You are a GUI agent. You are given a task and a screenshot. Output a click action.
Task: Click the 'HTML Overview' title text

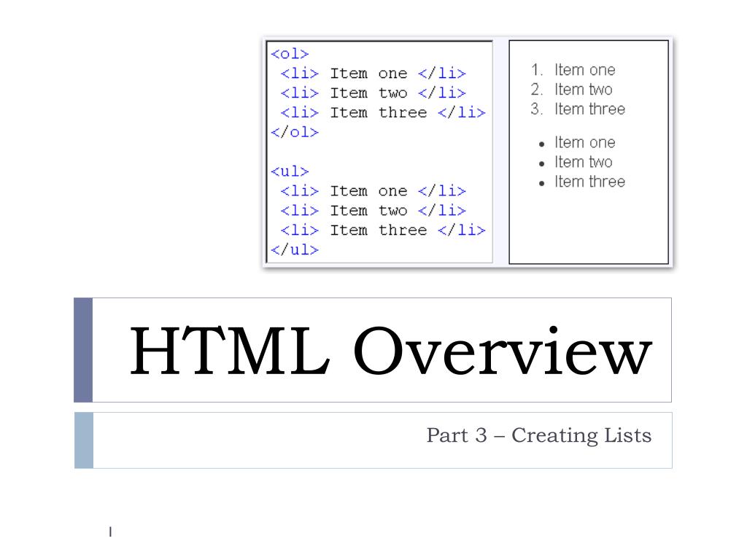[x=390, y=350]
